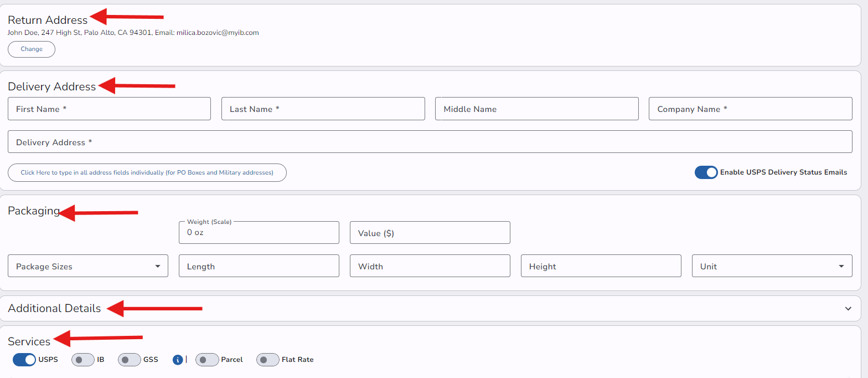The width and height of the screenshot is (868, 378).
Task: Enable the Parcel toggle
Action: click(x=207, y=360)
